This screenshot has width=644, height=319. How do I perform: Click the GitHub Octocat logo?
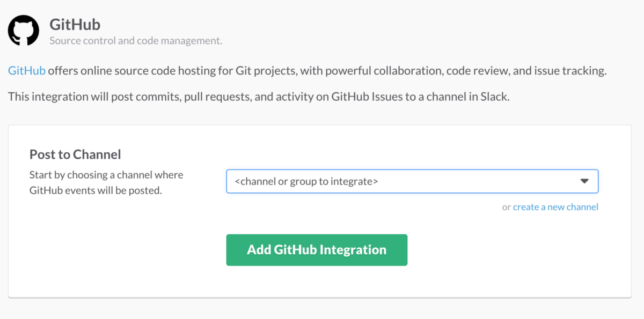(x=23, y=30)
